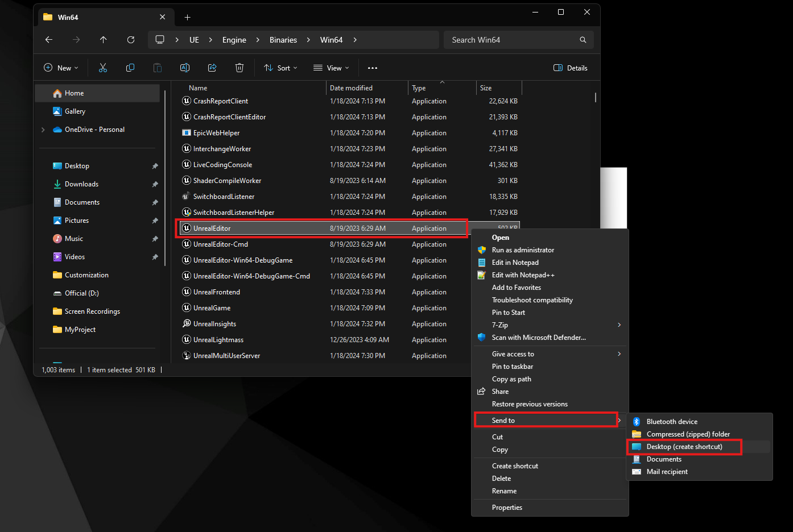Open the See more ellipsis menu
Image resolution: width=793 pixels, height=532 pixels.
(x=373, y=68)
